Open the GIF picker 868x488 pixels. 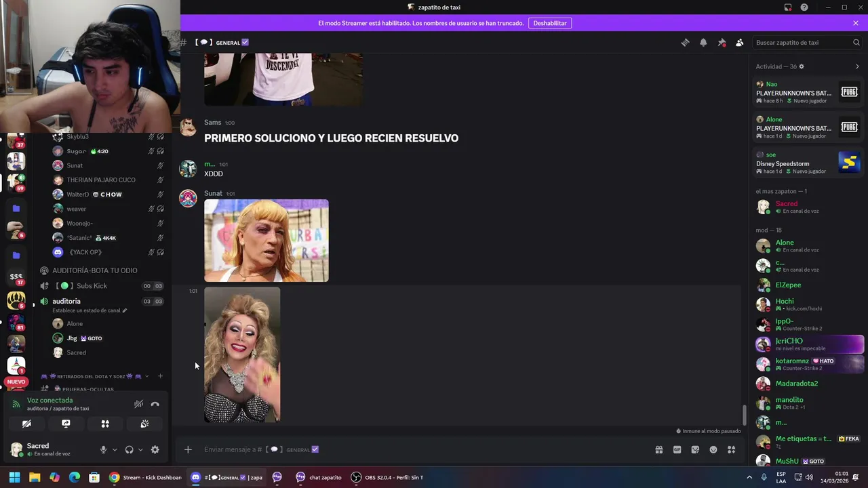pos(677,449)
